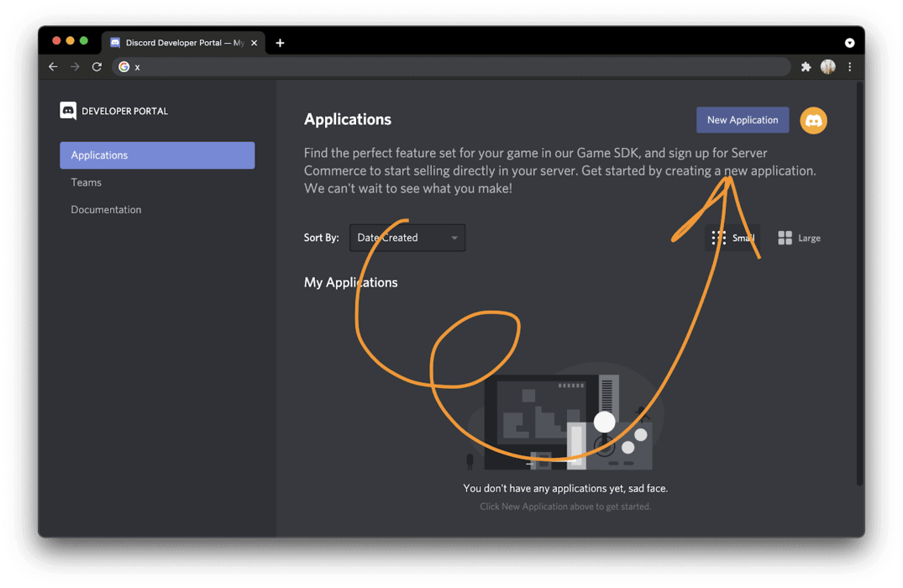Click the Sort By label
This screenshot has height=588, width=903.
point(322,238)
